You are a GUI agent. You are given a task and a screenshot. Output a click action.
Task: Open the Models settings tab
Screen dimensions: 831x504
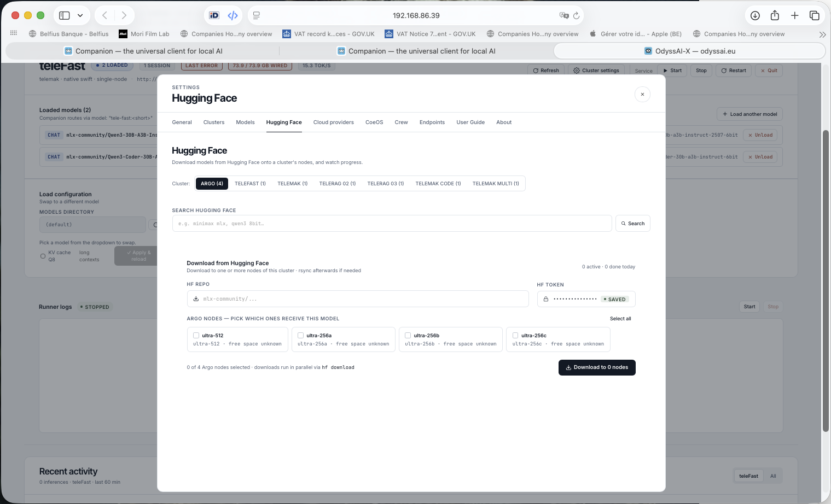click(245, 122)
